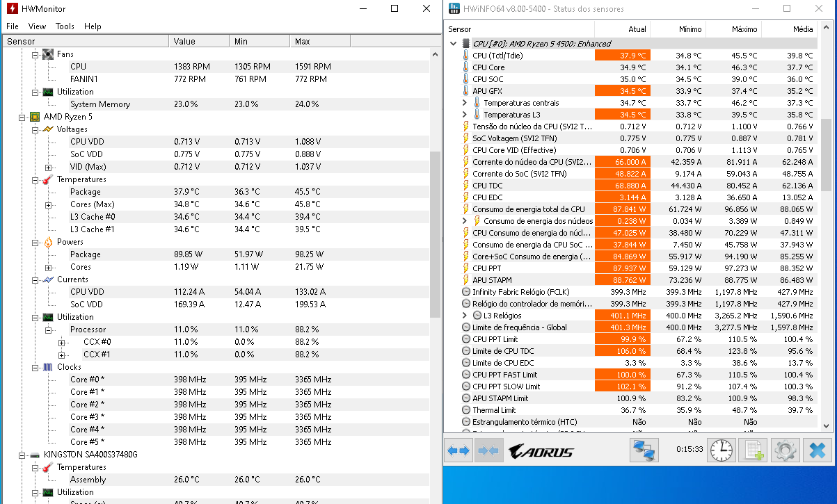Click the Voltages group icon
Screen dimensions: 837x504
[48, 129]
